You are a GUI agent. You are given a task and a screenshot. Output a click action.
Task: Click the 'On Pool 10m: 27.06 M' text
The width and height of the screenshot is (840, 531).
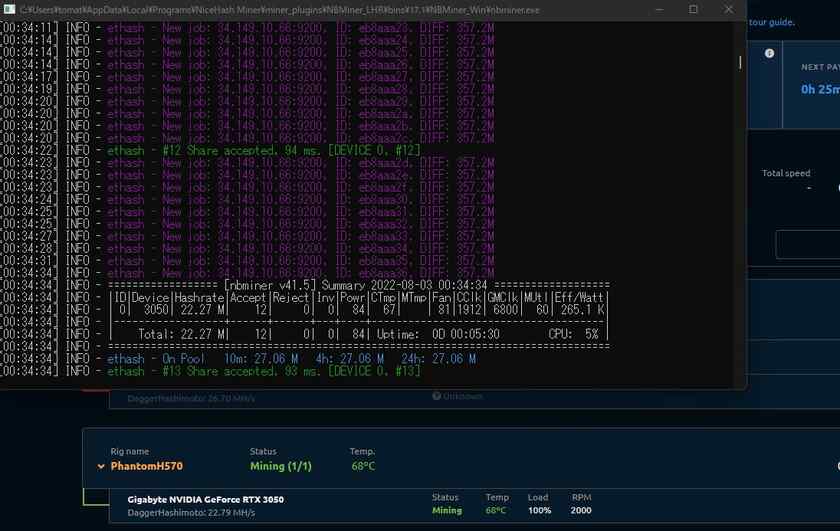click(230, 359)
